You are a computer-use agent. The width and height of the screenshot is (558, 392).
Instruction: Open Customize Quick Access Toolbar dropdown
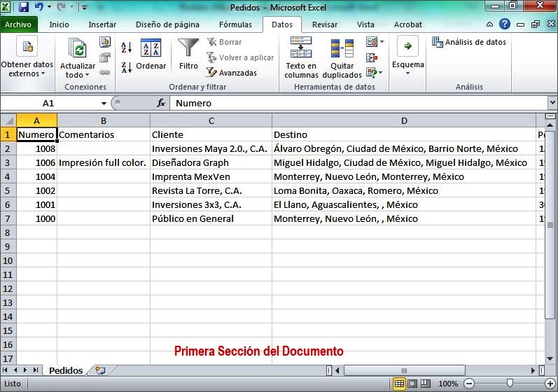point(84,7)
